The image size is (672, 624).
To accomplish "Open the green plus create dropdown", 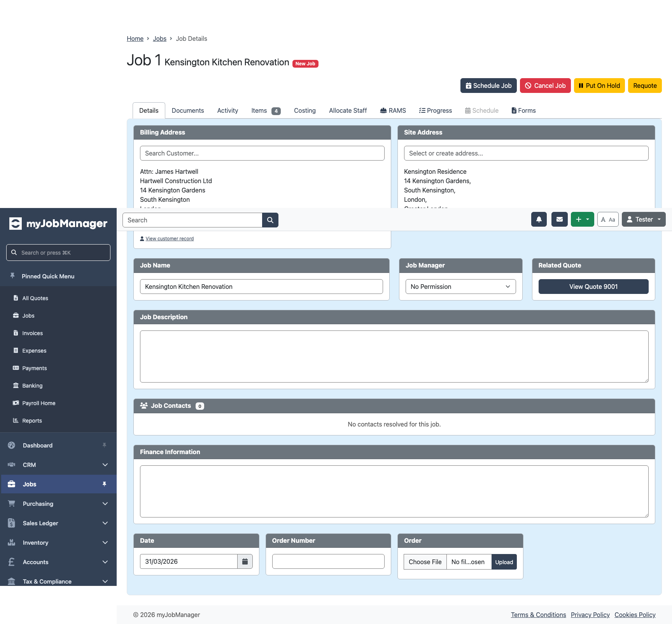I will tap(582, 219).
